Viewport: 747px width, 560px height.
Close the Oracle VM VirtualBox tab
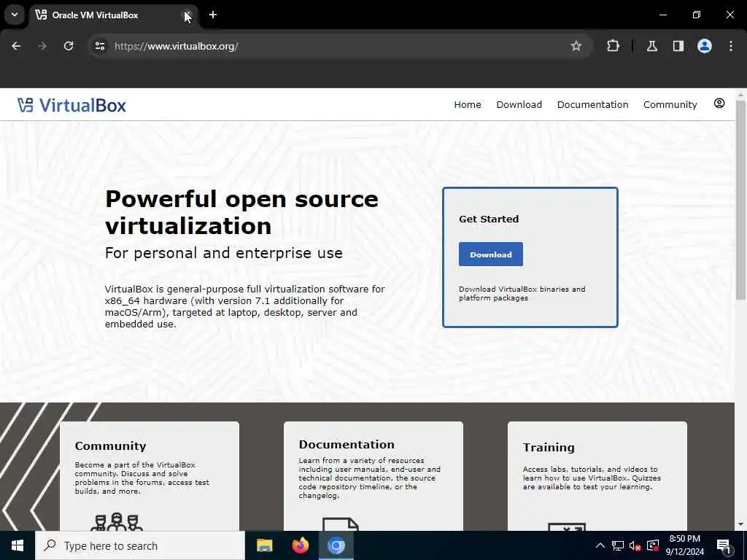pyautogui.click(x=187, y=15)
